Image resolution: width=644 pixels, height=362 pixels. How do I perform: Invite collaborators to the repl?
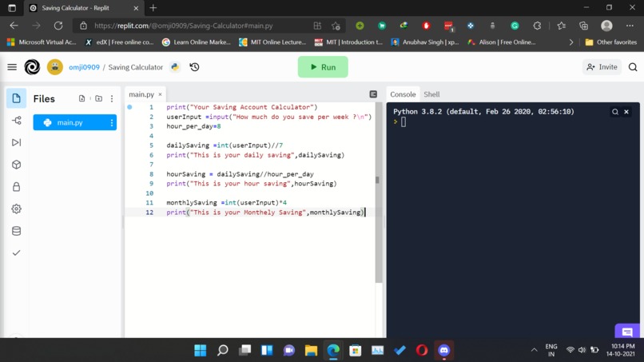click(602, 67)
